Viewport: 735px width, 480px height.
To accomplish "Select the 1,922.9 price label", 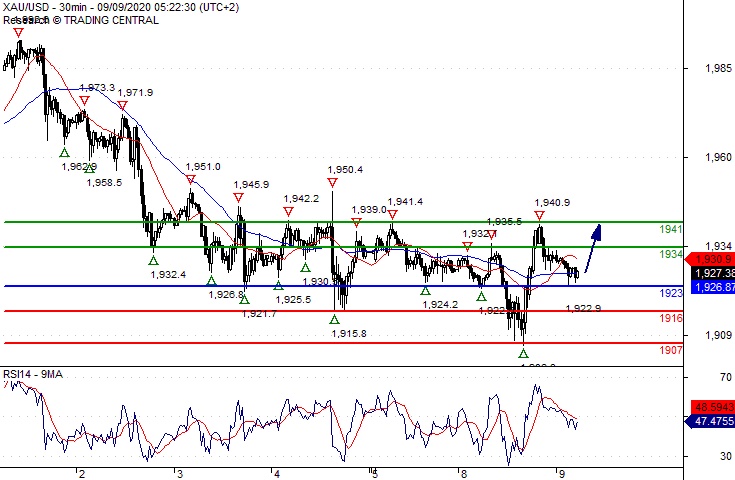I will [x=584, y=308].
